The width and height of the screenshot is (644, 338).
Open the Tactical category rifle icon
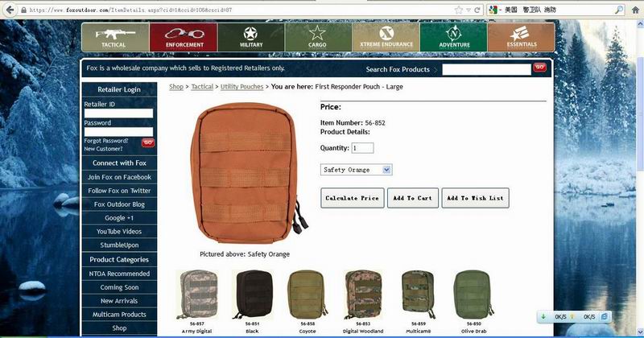115,37
